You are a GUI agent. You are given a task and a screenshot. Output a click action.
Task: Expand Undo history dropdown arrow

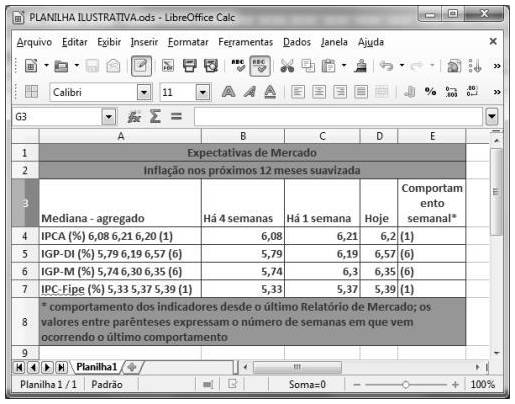pos(402,65)
